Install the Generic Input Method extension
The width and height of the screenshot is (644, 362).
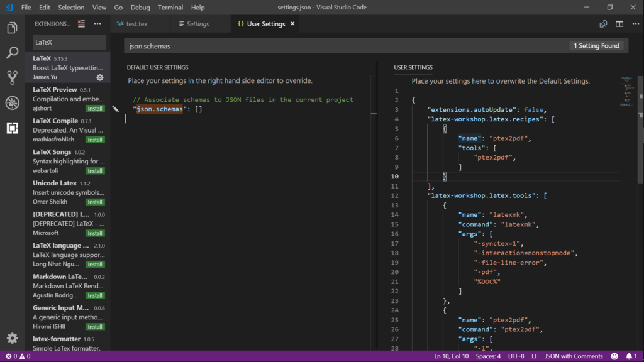(x=95, y=327)
